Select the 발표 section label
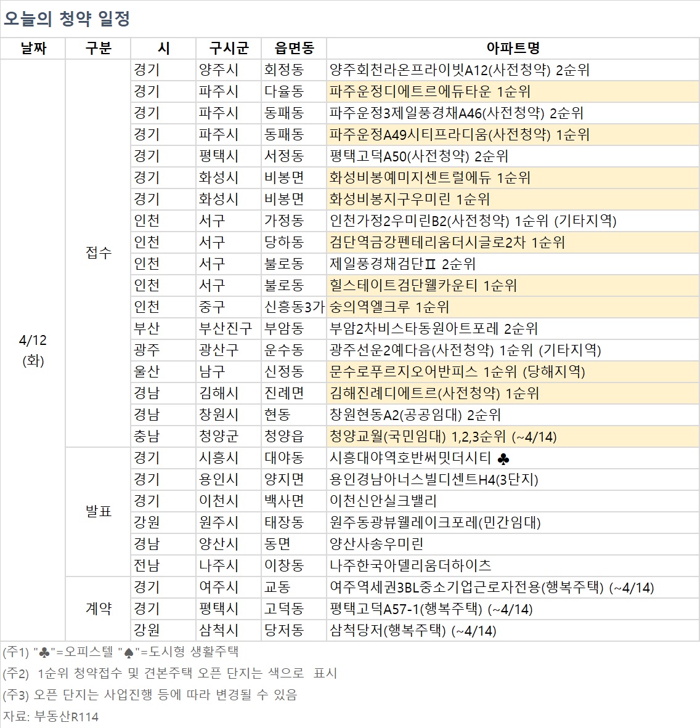Viewport: 700px width, 728px height. click(x=99, y=511)
